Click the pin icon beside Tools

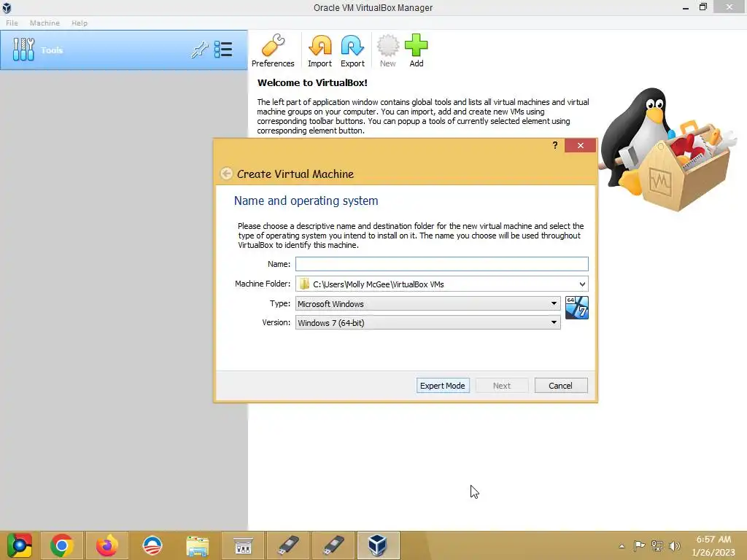[200, 50]
